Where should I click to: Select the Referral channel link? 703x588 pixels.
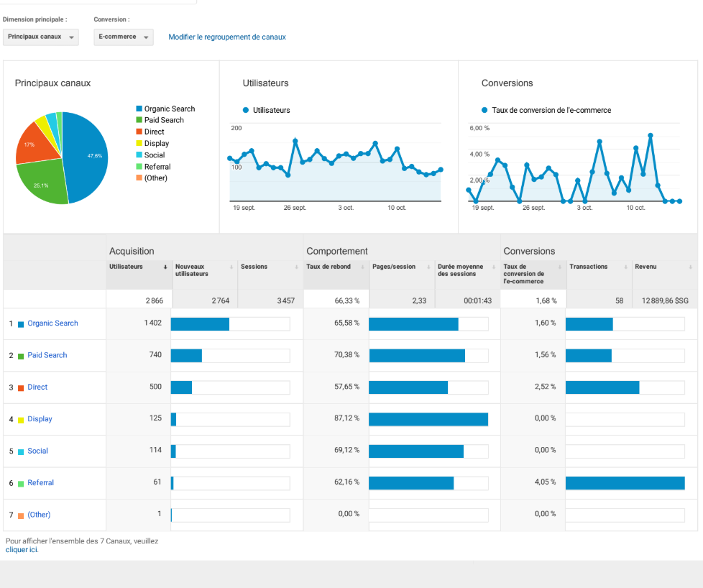41,483
